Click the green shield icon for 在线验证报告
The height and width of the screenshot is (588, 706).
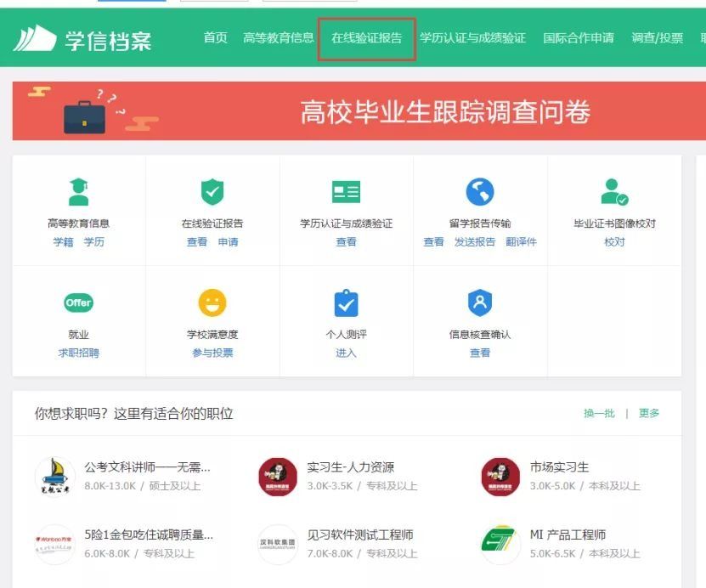tap(212, 192)
